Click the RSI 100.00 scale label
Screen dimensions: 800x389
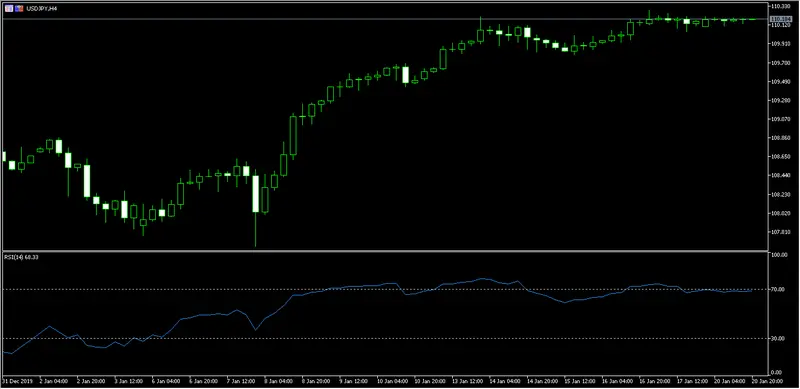(779, 255)
